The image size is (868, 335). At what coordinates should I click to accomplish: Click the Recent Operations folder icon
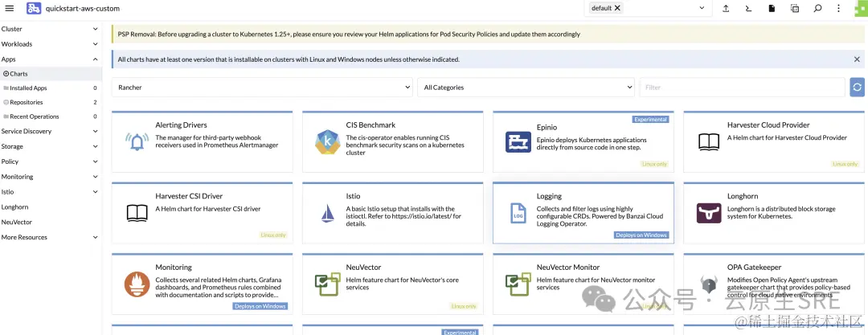pyautogui.click(x=6, y=116)
